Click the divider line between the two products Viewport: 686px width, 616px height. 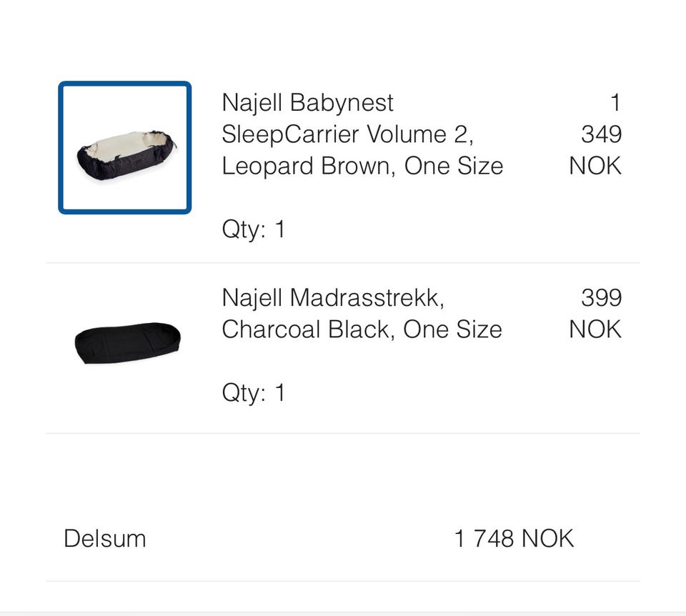(x=343, y=263)
